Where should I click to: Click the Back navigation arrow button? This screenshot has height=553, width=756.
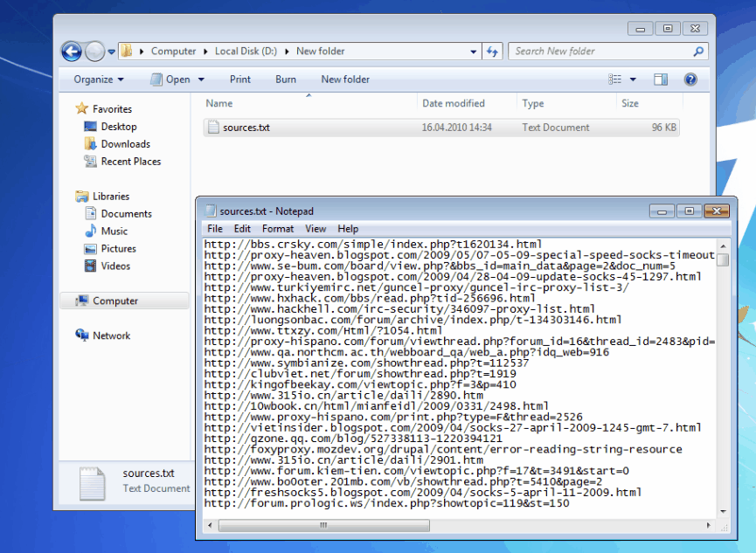pos(72,52)
